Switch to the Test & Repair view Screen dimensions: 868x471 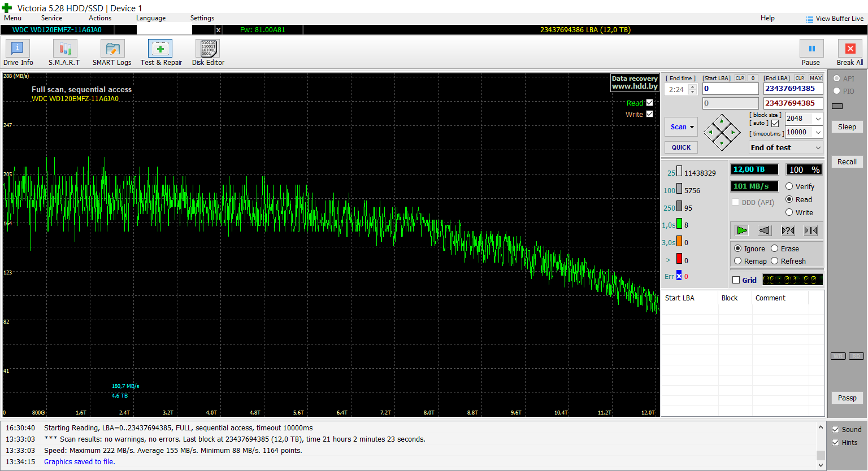click(x=161, y=53)
